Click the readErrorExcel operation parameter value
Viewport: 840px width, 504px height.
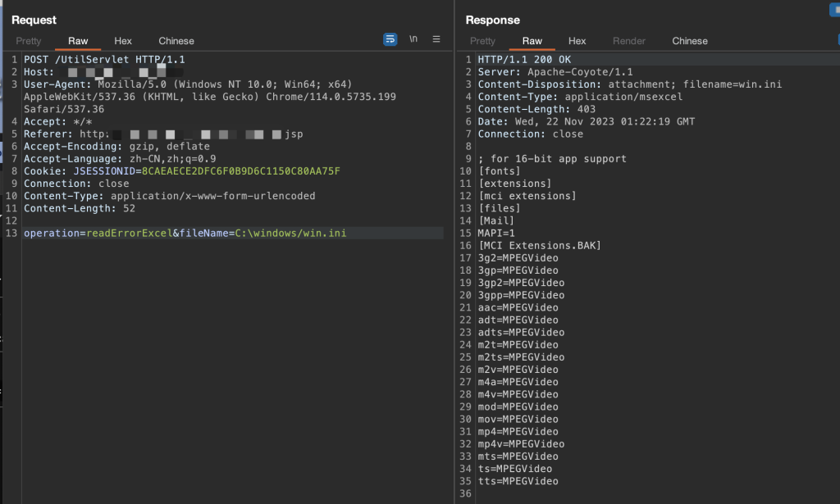point(129,233)
